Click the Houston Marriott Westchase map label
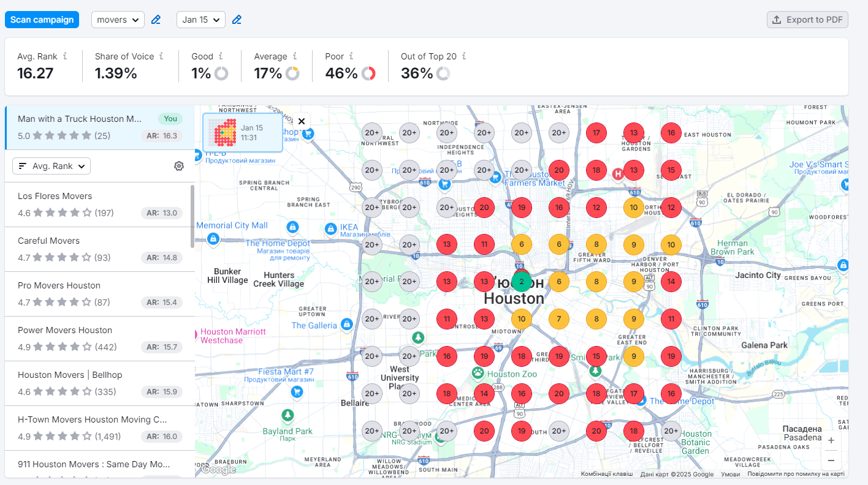 pos(233,336)
